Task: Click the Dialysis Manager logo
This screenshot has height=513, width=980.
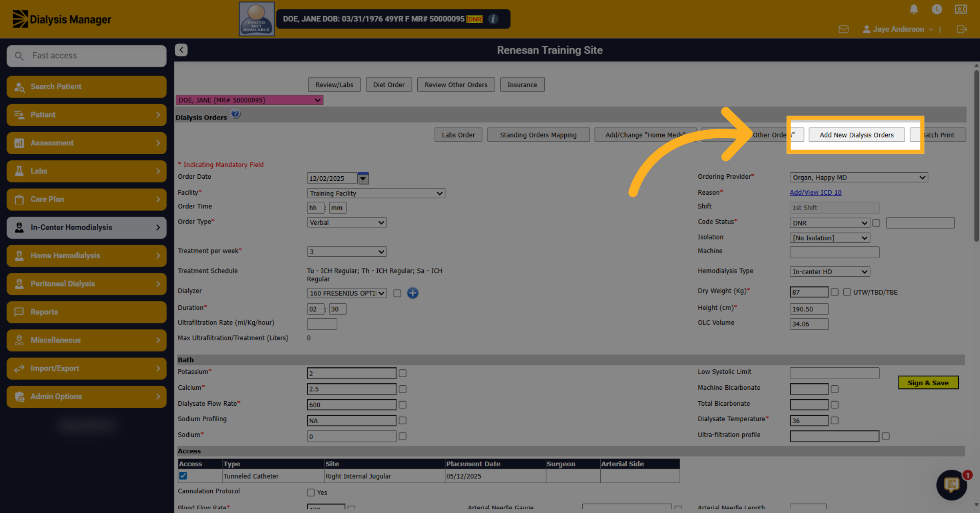Action: pyautogui.click(x=62, y=19)
